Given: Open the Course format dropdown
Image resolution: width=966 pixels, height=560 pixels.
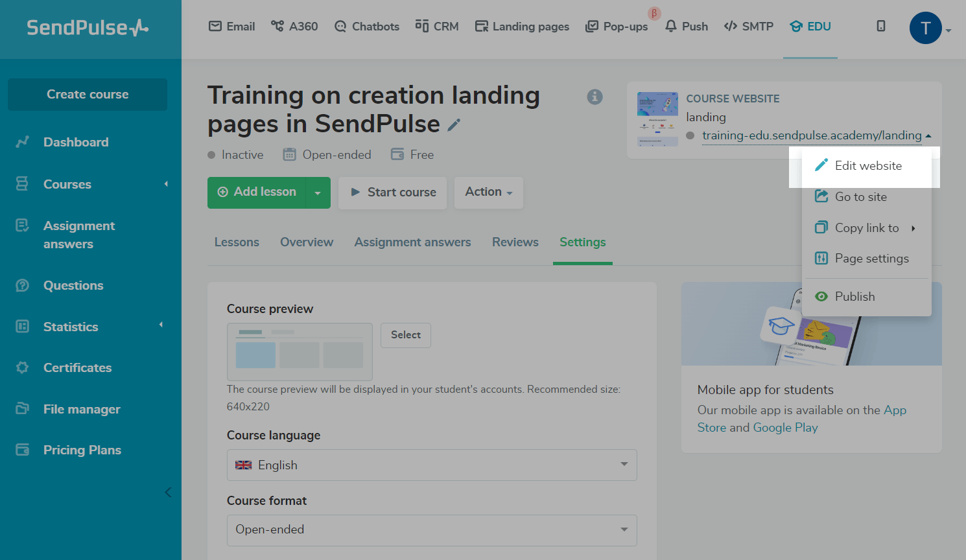Looking at the screenshot, I should click(x=432, y=530).
